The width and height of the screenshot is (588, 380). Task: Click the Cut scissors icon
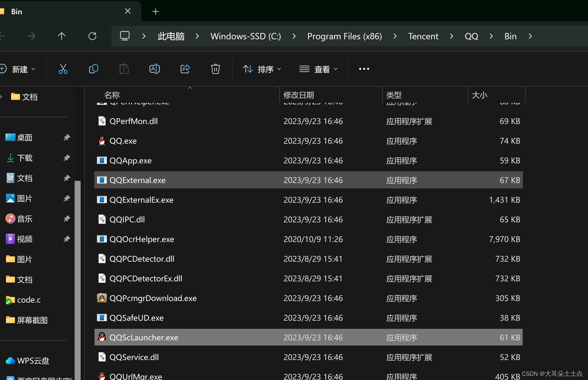63,69
